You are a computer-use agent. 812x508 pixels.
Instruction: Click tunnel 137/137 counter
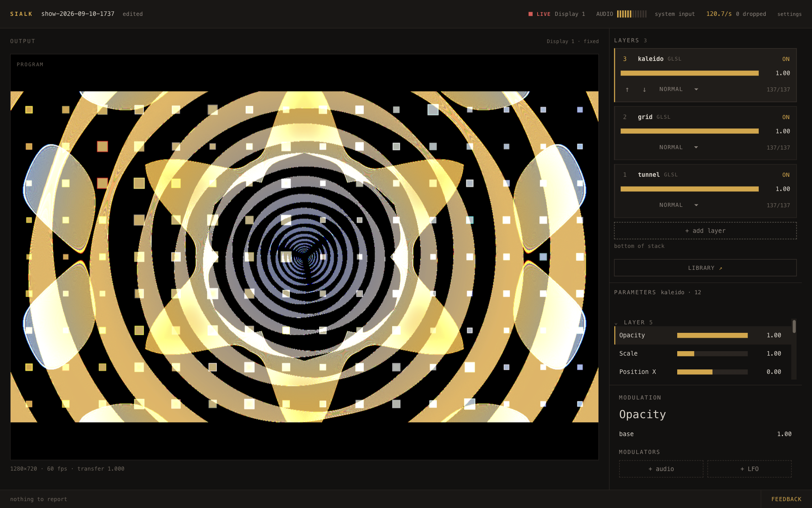pos(778,205)
